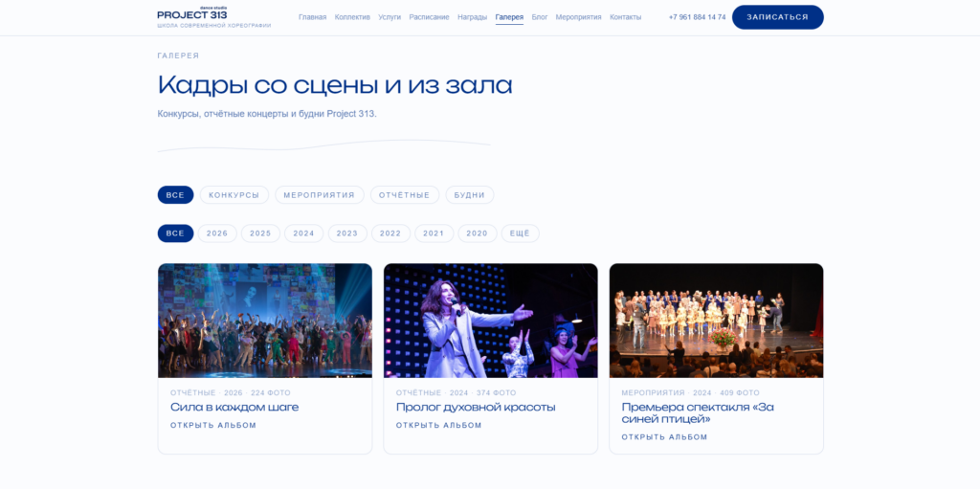Filter gallery by БУДНИ
Screen dimensions: 980x489
pyautogui.click(x=469, y=195)
